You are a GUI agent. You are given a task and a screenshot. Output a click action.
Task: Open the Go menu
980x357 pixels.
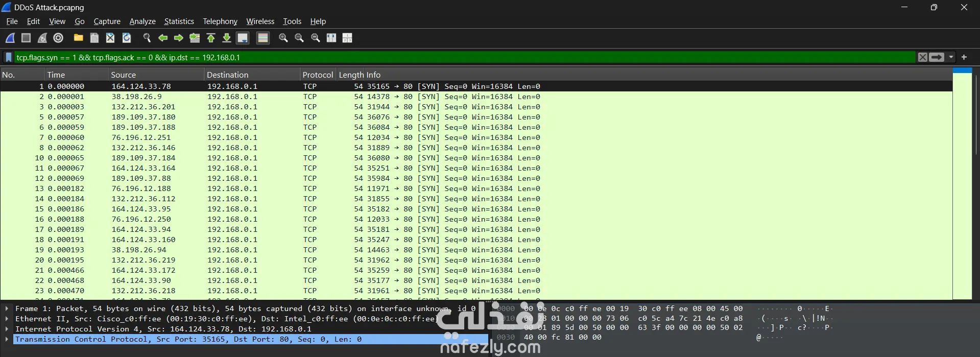click(80, 21)
